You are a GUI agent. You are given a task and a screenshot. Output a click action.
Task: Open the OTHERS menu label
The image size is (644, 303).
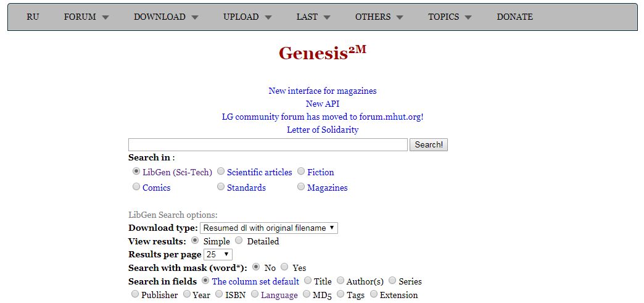[373, 17]
